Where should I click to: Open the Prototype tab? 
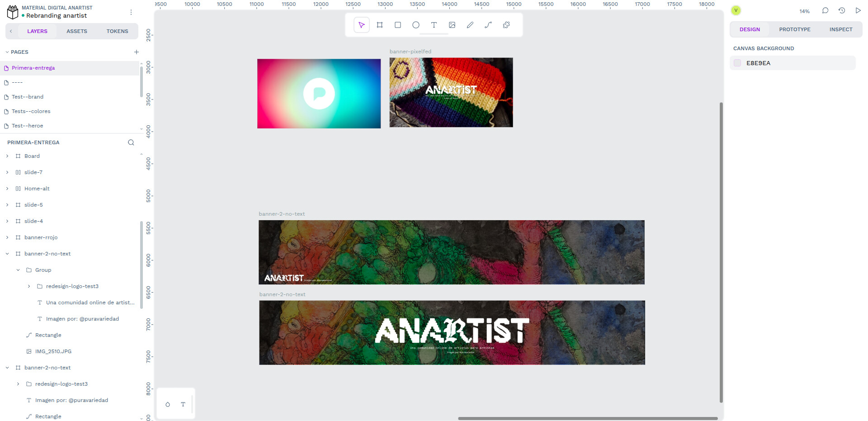(794, 29)
